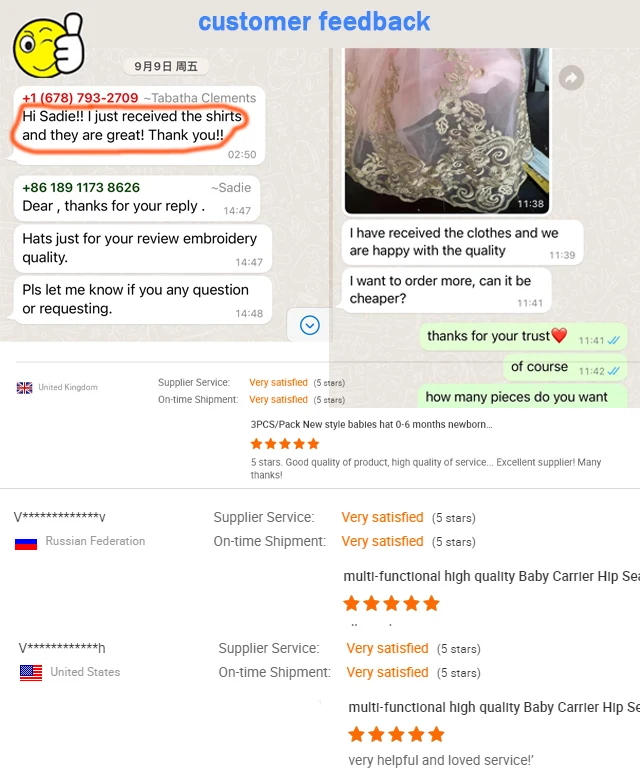Image resolution: width=640 pixels, height=780 pixels.
Task: Click five-star rating under babies hat review
Action: 285,444
